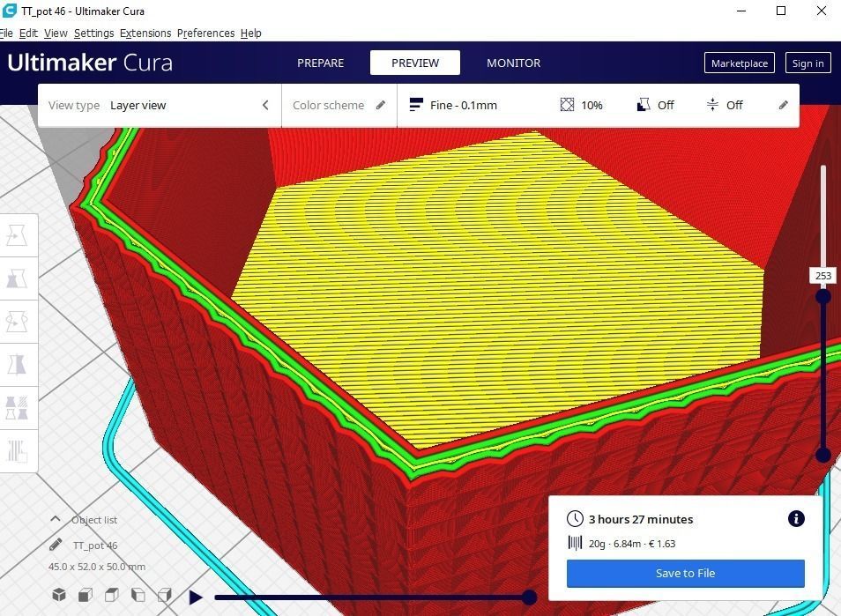This screenshot has height=616, width=841.
Task: Select the Move tool in left toolbar
Action: [x=17, y=235]
